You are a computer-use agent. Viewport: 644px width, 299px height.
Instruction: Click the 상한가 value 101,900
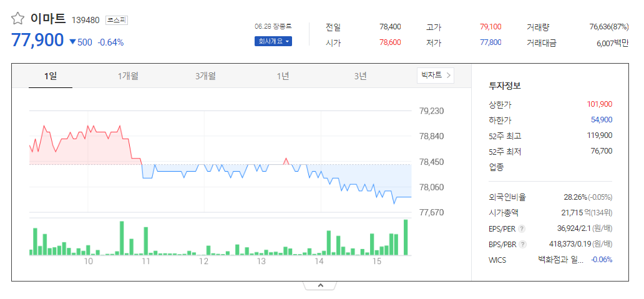tap(600, 104)
